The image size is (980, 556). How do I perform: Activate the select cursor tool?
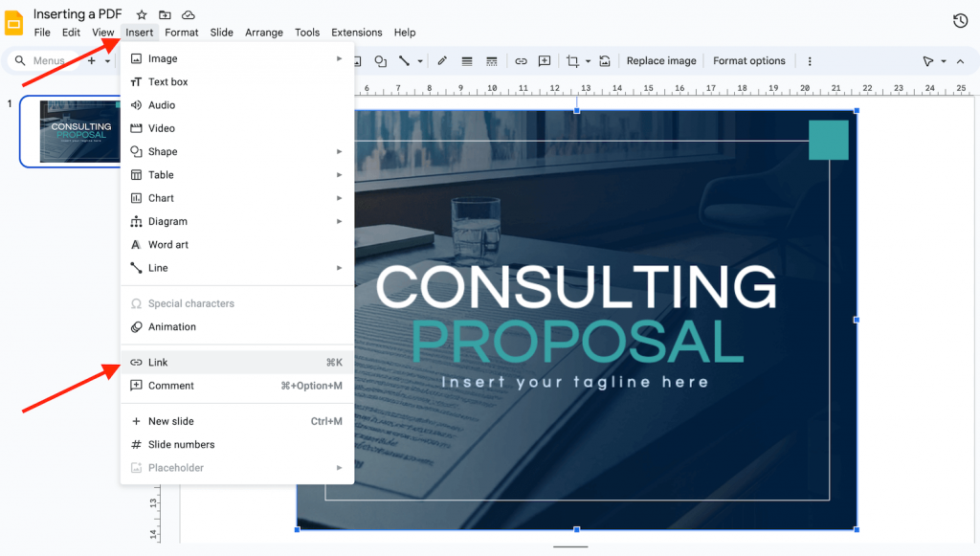(926, 60)
